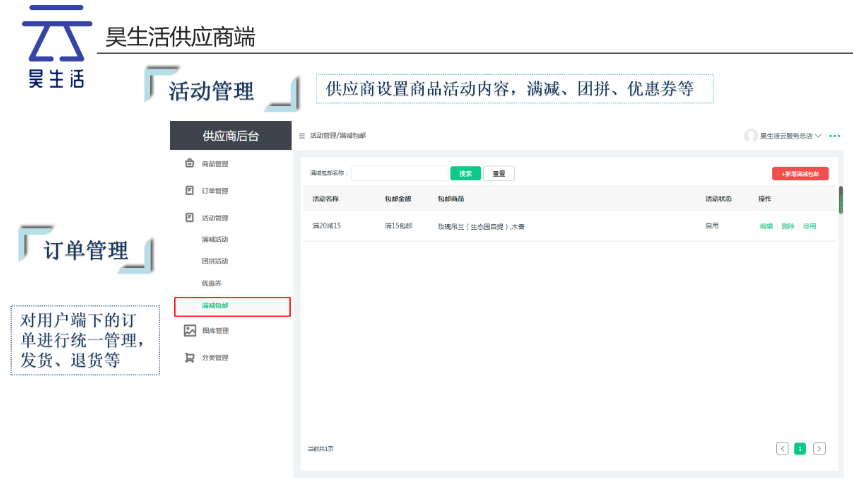The image size is (853, 480).
Task: Toggle the hamburger sidebar collapse icon
Action: [x=301, y=135]
